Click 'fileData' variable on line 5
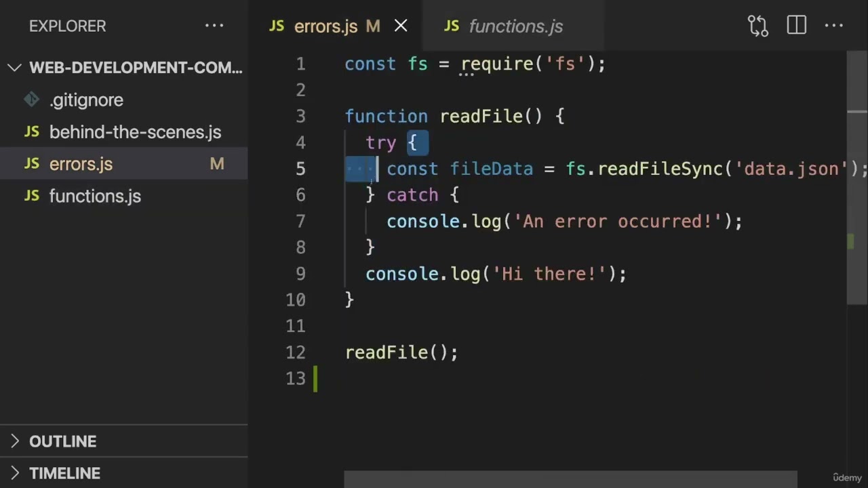This screenshot has height=488, width=868. tap(492, 169)
